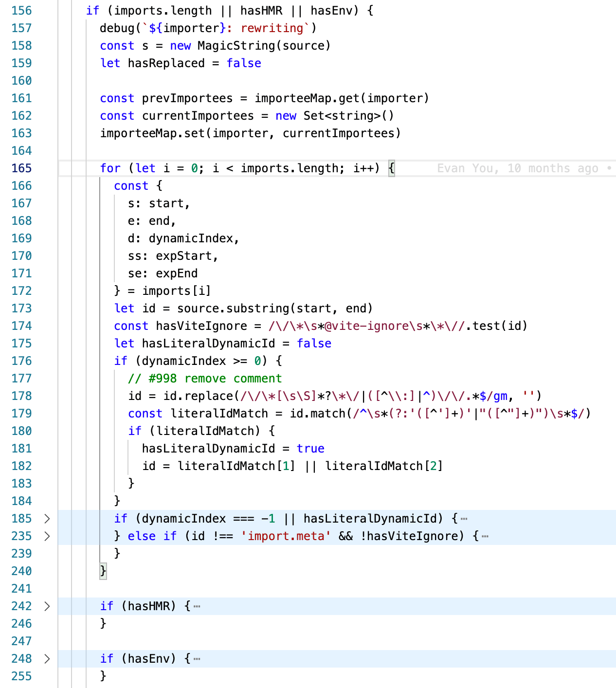This screenshot has width=616, height=688.
Task: Click line number 156 in the gutter
Action: (21, 11)
